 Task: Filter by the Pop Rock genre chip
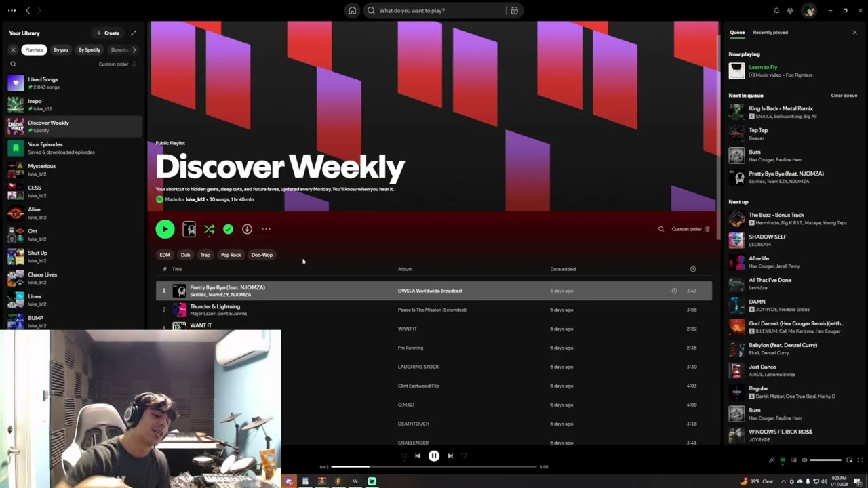click(x=231, y=255)
